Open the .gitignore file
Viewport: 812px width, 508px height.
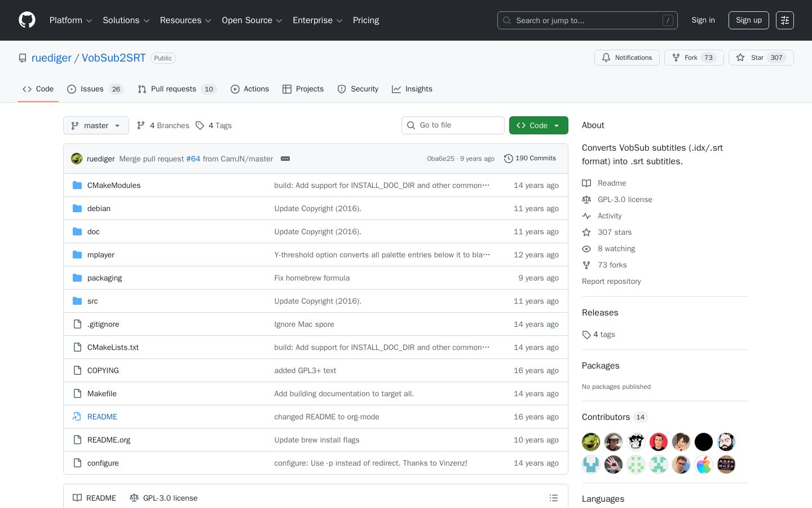click(x=103, y=324)
